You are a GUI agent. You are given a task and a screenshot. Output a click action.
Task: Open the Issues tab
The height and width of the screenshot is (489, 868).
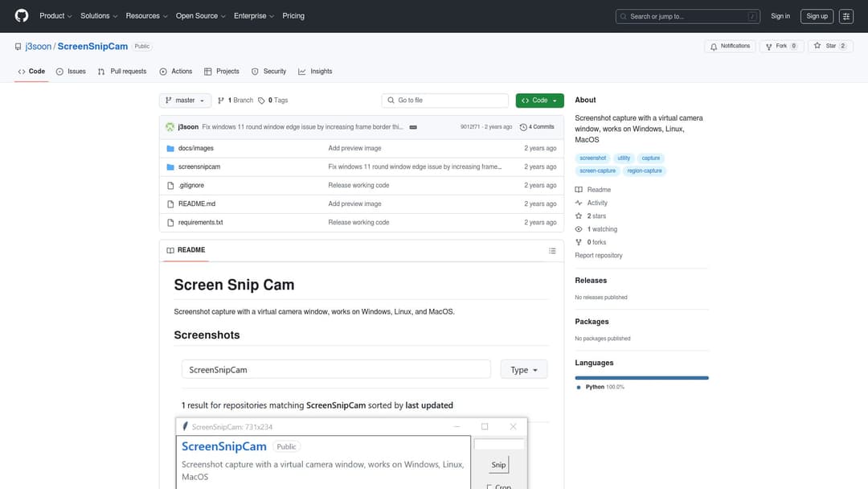[x=71, y=72]
